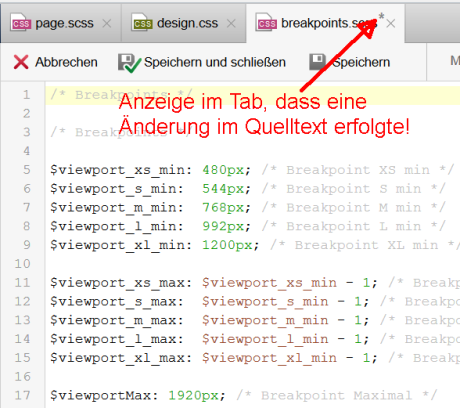The width and height of the screenshot is (460, 408).
Task: Click the $viewport_l_min declaration on line 8
Action: point(117,226)
